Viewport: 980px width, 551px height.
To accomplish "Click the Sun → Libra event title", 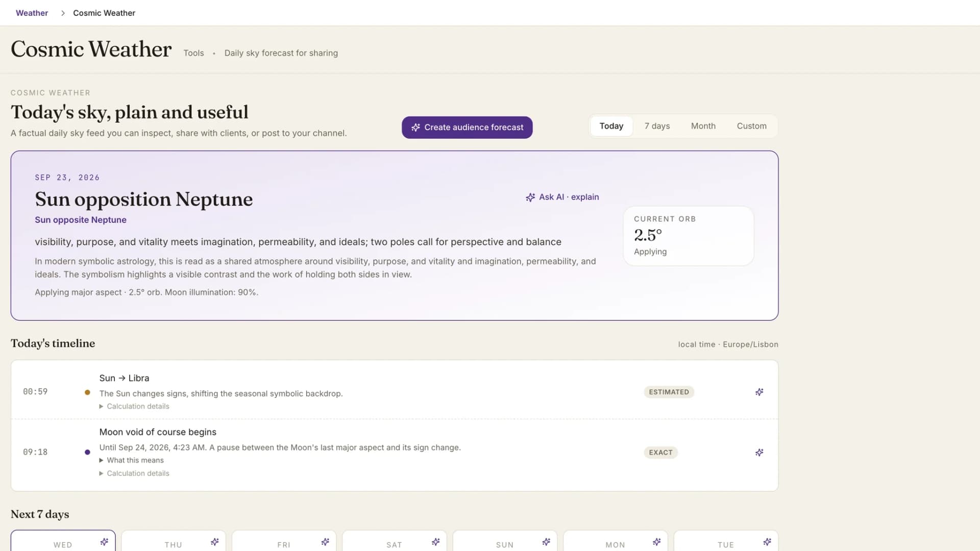I will coord(124,378).
